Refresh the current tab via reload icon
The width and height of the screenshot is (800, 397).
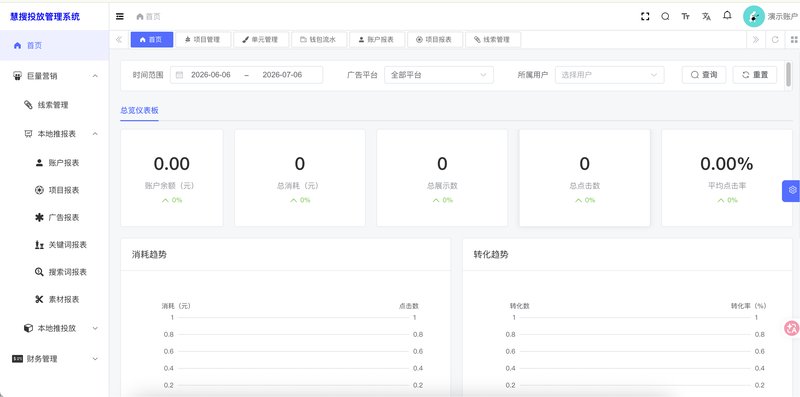click(x=775, y=39)
